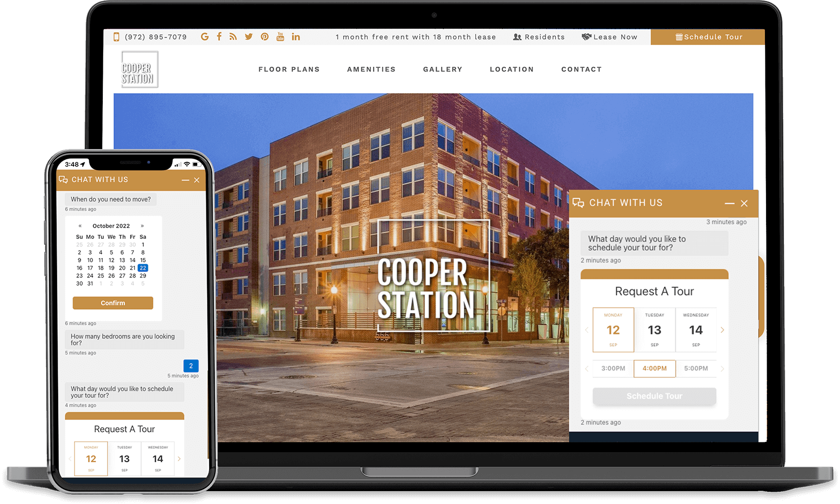Select Tuesday 13 Sep in desktop chat
840x504 pixels.
pos(655,330)
